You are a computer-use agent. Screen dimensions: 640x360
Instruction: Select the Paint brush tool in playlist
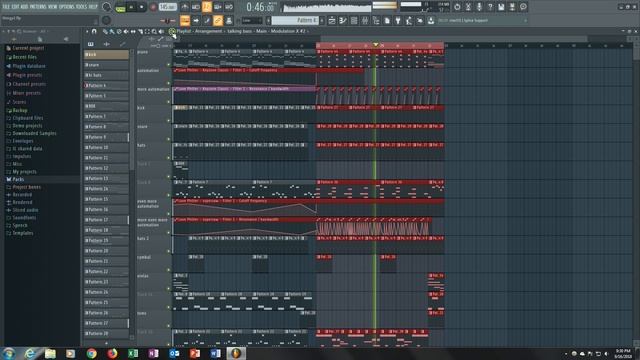click(x=112, y=31)
